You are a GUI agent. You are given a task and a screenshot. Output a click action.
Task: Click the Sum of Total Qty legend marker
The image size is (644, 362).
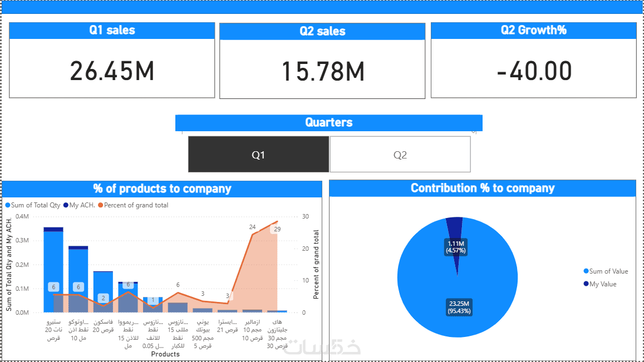click(x=7, y=205)
